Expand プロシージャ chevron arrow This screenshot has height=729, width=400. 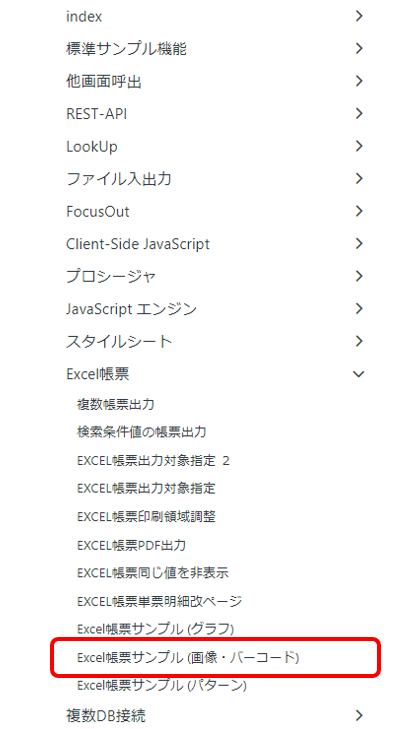tap(359, 276)
